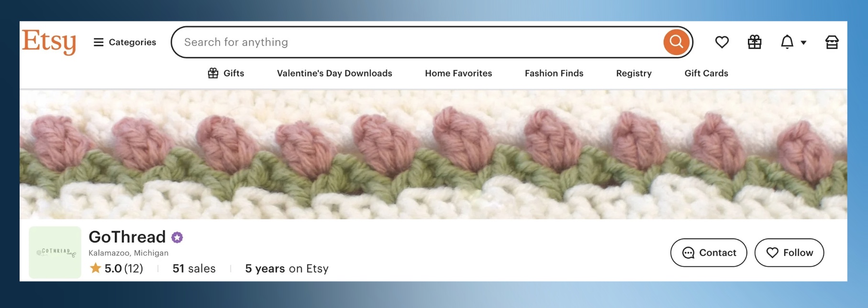The height and width of the screenshot is (308, 868).
Task: Open Valentine's Day Downloads link
Action: tap(334, 73)
